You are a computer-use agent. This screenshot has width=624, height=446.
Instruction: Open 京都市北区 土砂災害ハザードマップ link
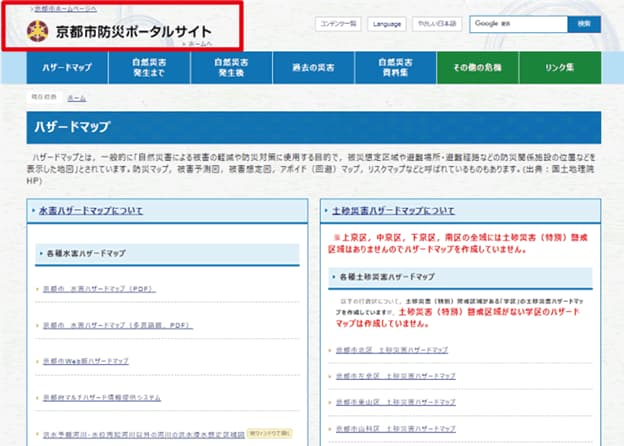[392, 350]
